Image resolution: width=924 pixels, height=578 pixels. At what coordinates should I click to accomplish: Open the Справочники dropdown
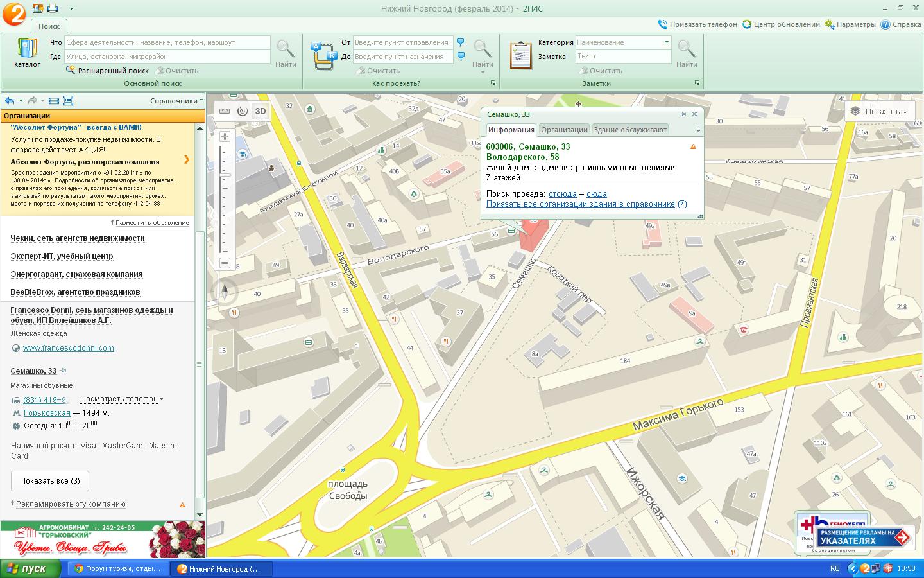coord(176,101)
